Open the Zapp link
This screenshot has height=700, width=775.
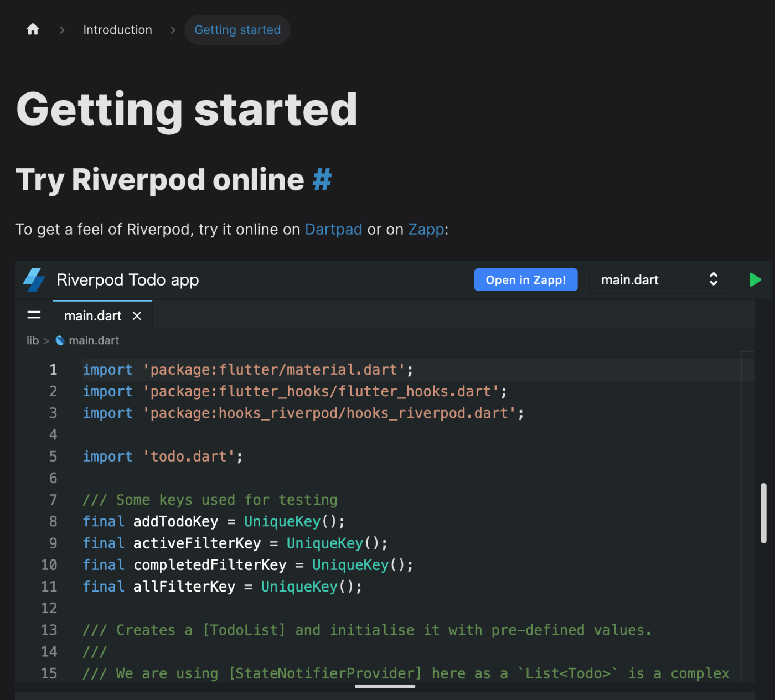coord(426,229)
